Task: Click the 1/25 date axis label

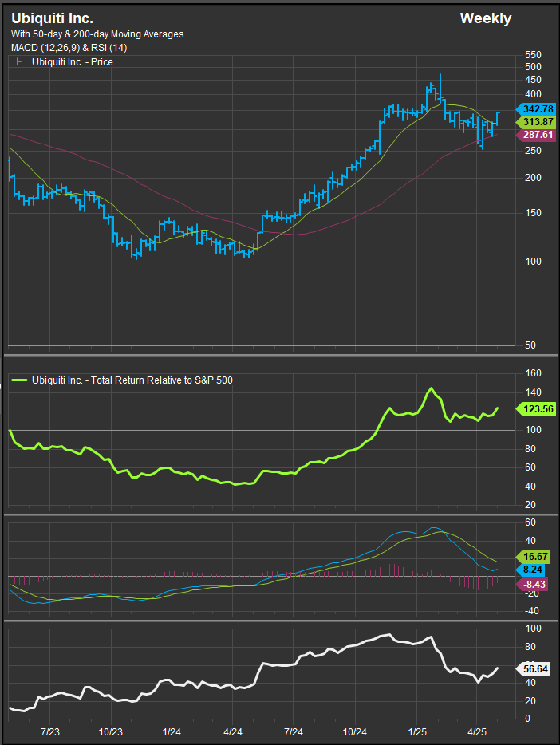Action: click(417, 732)
